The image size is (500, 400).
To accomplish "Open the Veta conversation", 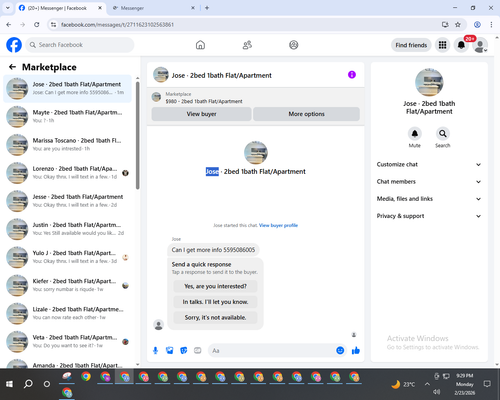I will (67, 341).
